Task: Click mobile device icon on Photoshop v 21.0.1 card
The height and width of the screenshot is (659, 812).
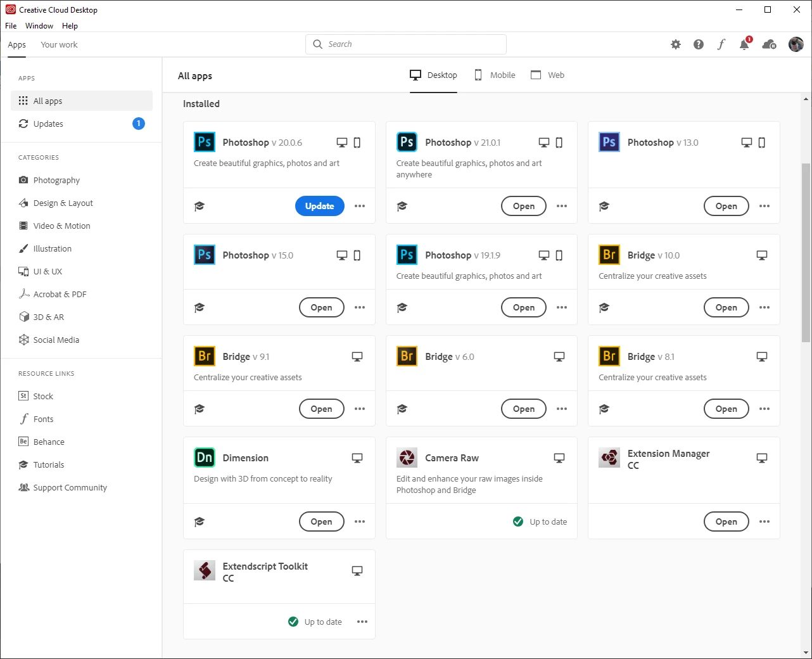Action: (x=559, y=143)
